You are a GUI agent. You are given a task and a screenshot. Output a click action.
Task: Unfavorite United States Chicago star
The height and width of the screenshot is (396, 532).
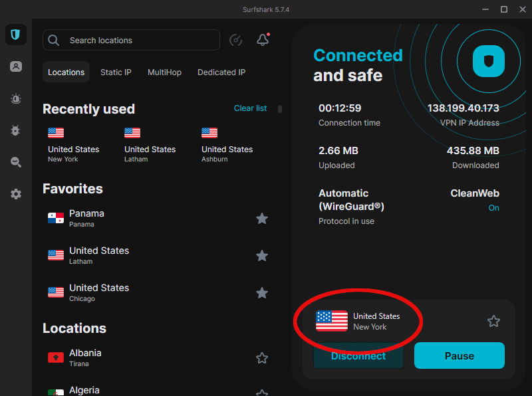click(x=262, y=293)
